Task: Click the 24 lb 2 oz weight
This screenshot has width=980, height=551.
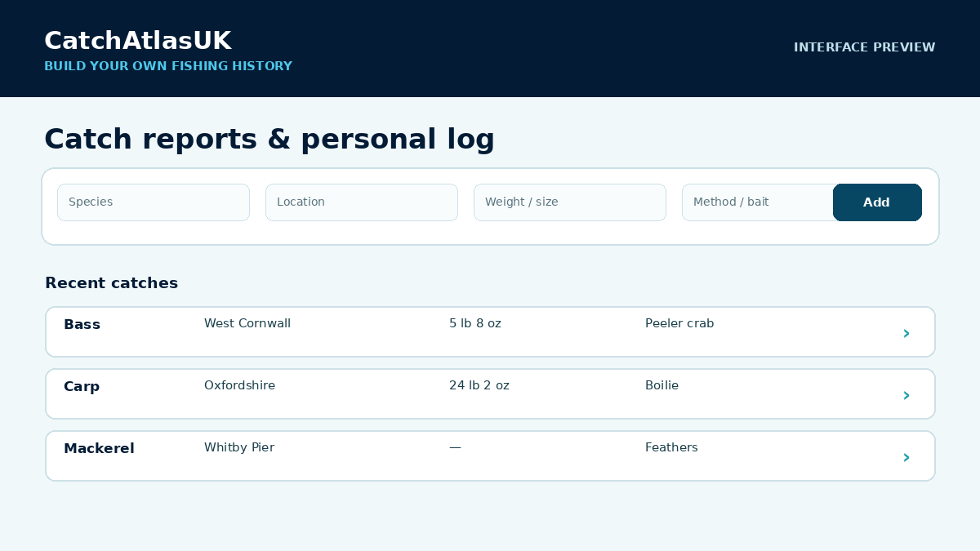Action: 479,385
